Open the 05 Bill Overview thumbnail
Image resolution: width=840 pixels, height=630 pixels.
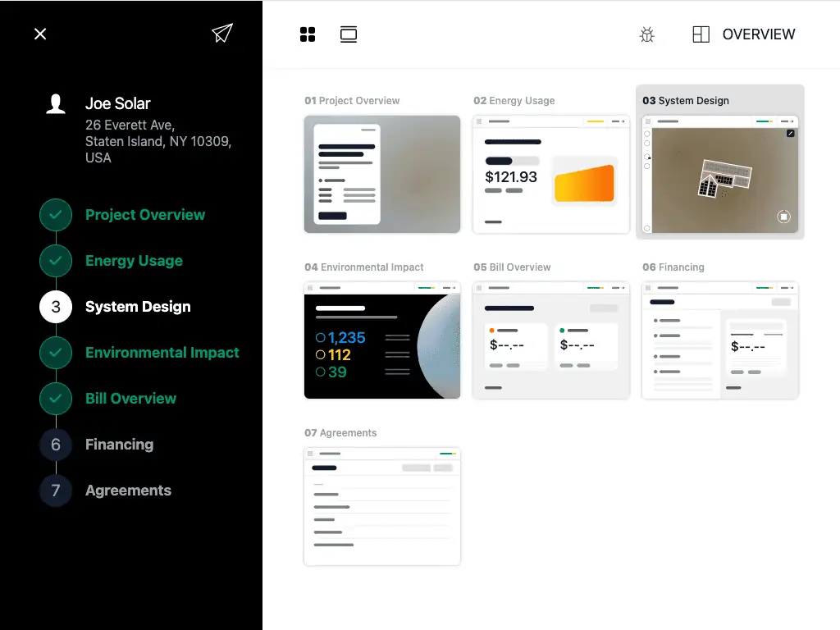tap(551, 340)
